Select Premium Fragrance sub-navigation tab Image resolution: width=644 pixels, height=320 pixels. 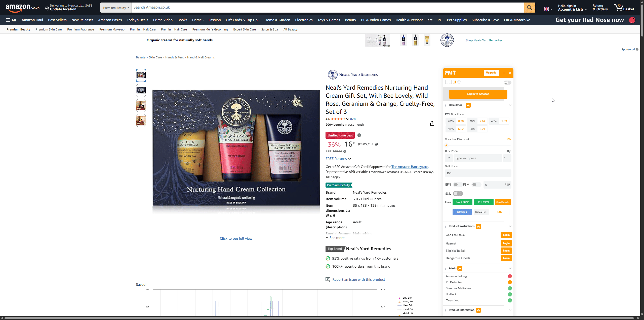pyautogui.click(x=80, y=29)
